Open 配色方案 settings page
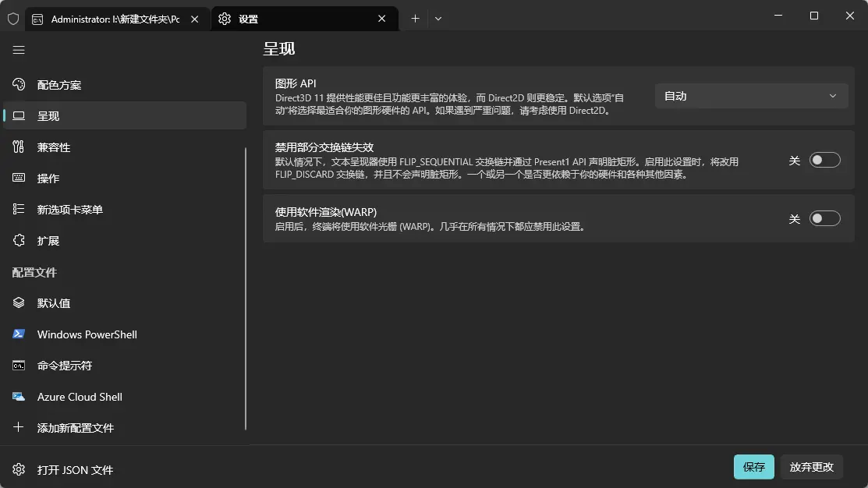Image resolution: width=868 pixels, height=488 pixels. tap(125, 85)
